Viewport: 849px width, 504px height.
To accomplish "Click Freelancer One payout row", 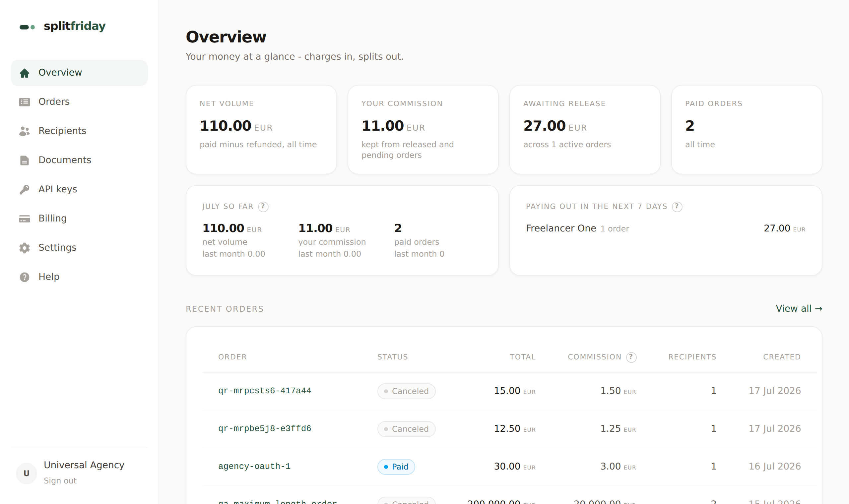I will [x=666, y=228].
